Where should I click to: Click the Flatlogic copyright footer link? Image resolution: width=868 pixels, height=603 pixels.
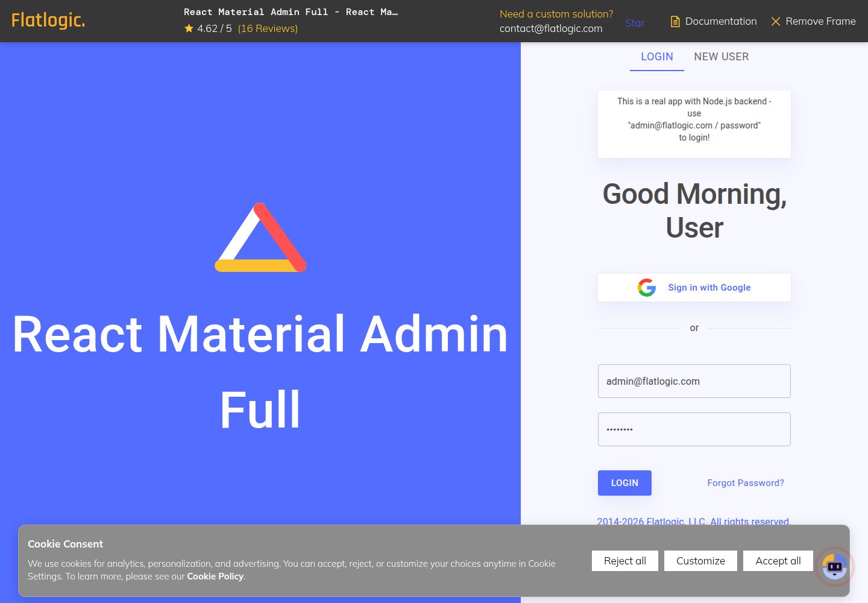pos(694,521)
